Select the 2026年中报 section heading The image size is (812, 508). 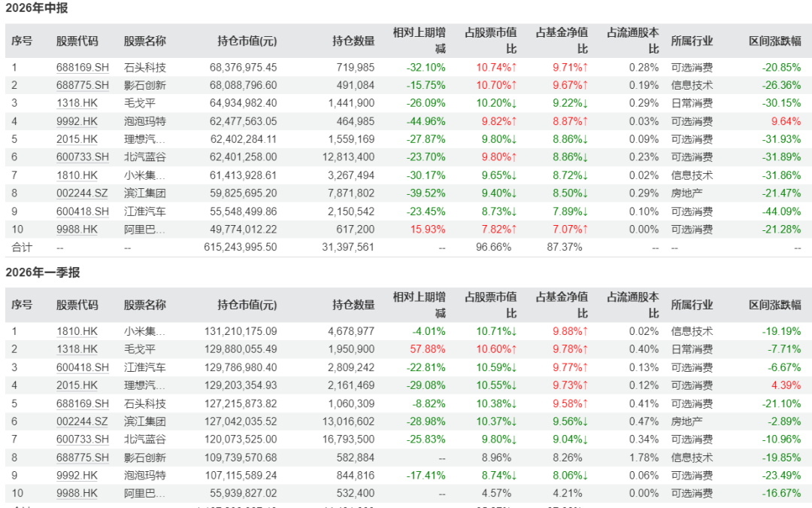[36, 8]
